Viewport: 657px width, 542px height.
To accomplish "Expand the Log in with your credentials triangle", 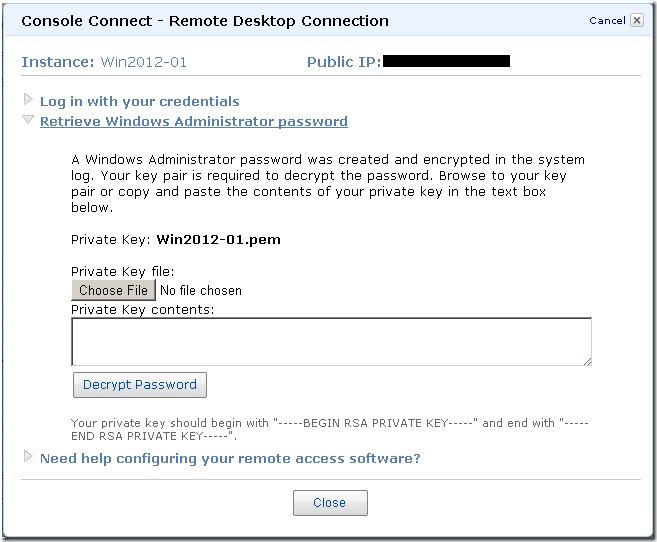I will click(28, 100).
